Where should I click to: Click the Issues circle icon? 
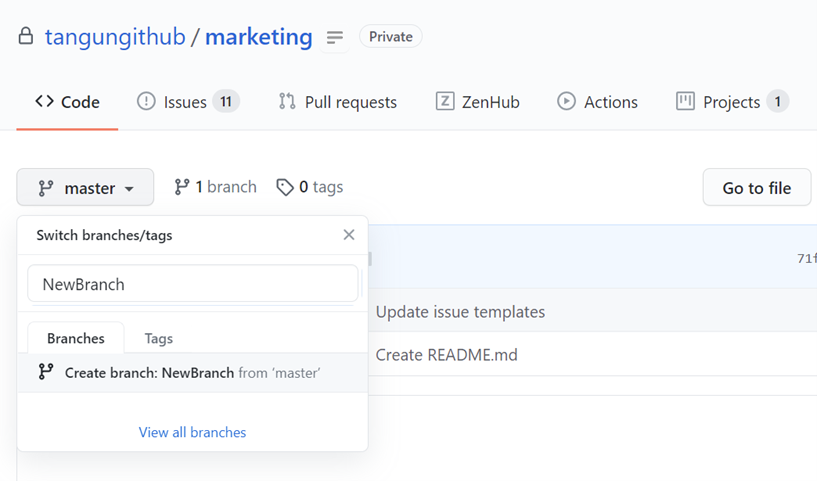(x=146, y=101)
